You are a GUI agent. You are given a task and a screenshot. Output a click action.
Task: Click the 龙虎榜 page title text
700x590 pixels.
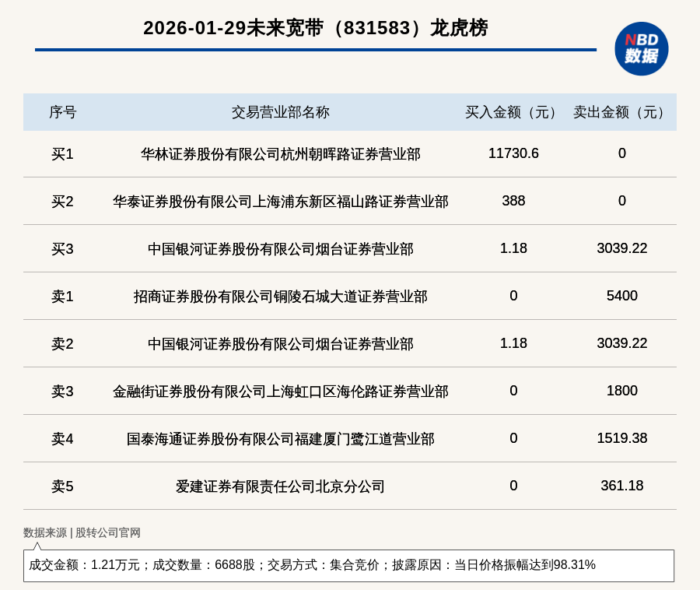(315, 28)
